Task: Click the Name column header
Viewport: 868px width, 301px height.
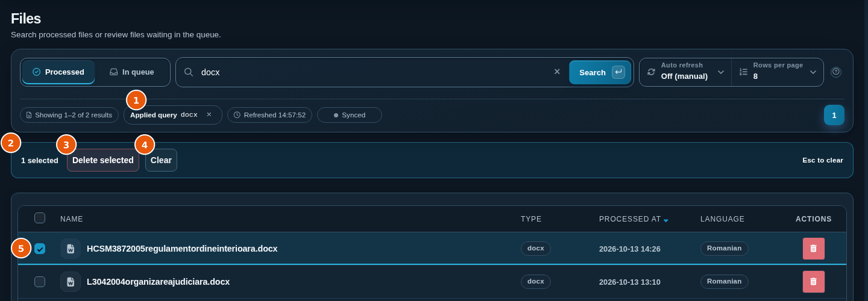Action: (x=72, y=219)
